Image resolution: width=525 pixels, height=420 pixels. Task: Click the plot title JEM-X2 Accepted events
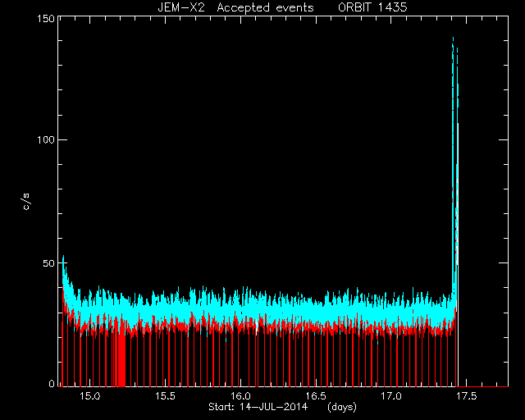[x=235, y=7]
